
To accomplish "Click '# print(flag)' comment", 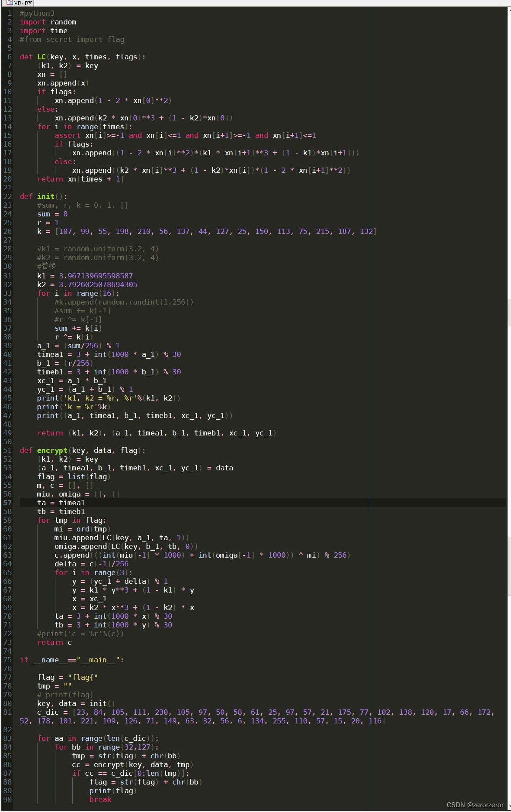I will coord(65,695).
